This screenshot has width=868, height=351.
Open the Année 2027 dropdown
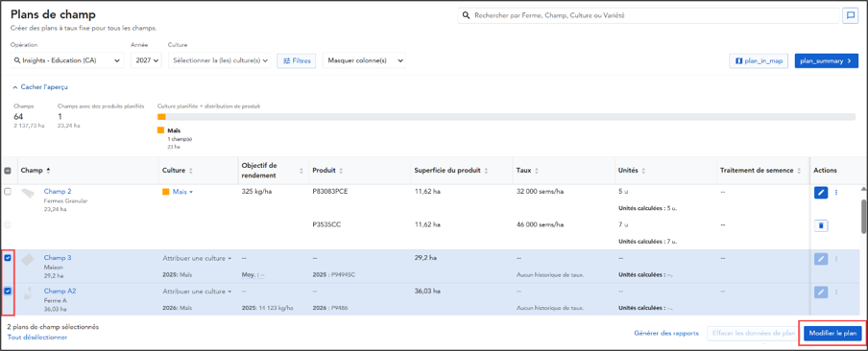pyautogui.click(x=146, y=60)
